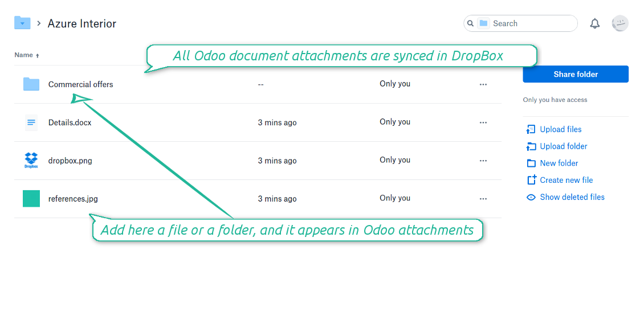The image size is (644, 315).
Task: Open notifications bell
Action: tap(595, 23)
